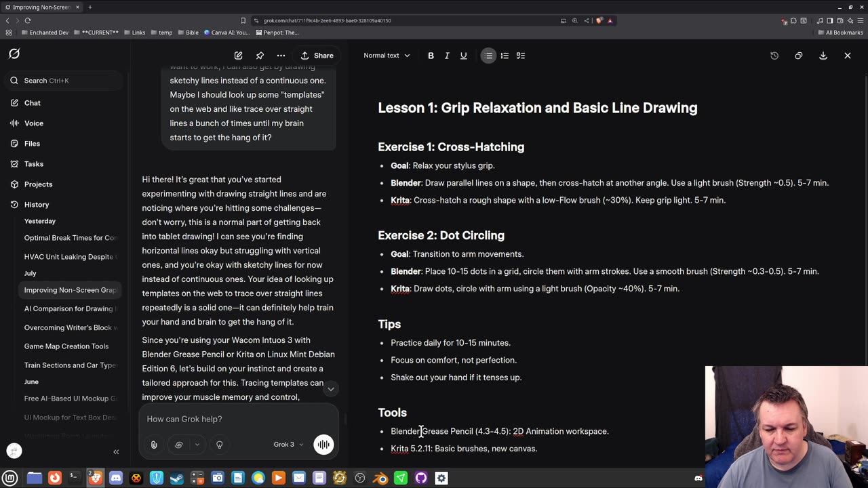Click the Brave Rewards triangle icon
Image resolution: width=868 pixels, height=488 pixels.
tap(610, 20)
